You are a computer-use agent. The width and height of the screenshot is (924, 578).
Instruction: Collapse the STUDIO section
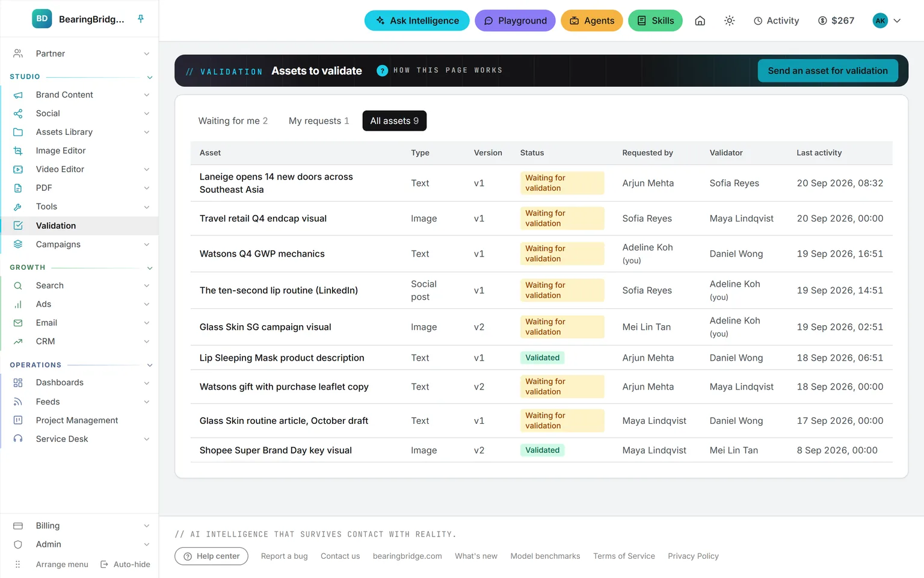point(150,77)
